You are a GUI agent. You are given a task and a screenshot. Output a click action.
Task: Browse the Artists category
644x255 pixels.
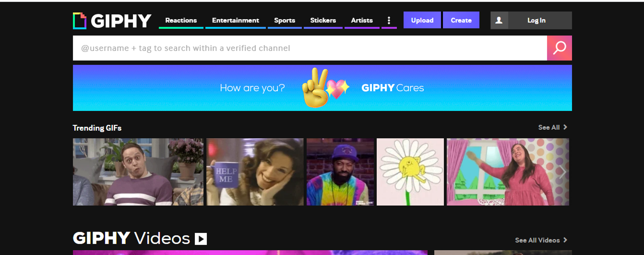point(362,20)
